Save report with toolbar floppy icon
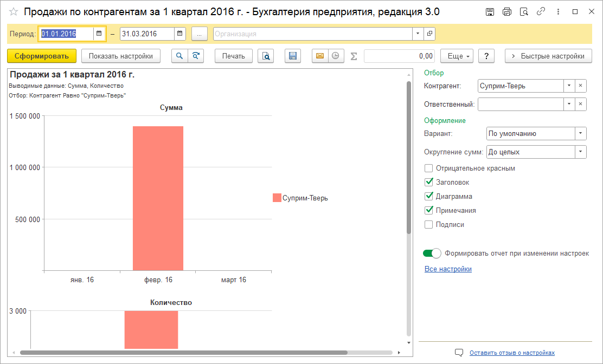The image size is (603, 364). (293, 56)
